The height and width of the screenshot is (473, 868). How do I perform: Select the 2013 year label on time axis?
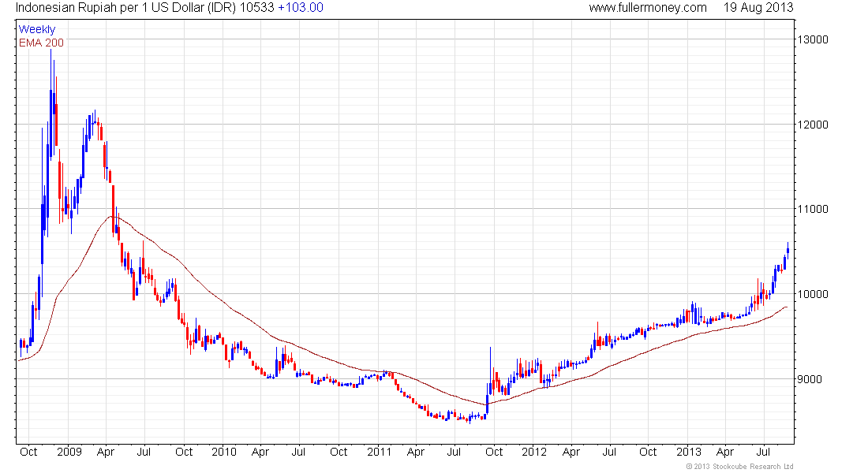click(x=689, y=452)
